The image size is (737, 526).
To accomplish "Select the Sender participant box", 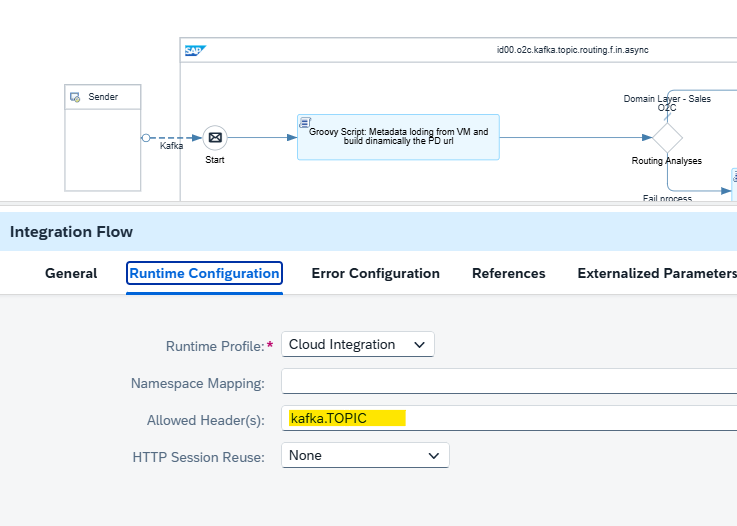I will pos(102,138).
